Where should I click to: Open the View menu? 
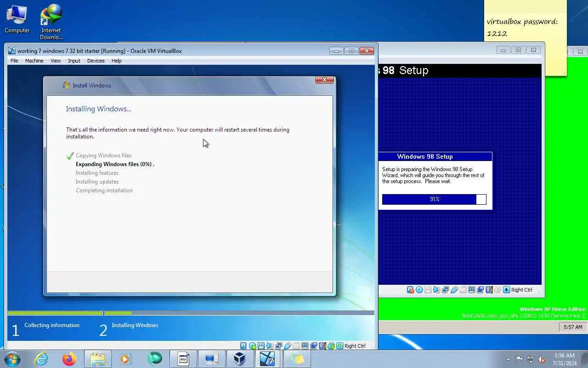click(56, 61)
